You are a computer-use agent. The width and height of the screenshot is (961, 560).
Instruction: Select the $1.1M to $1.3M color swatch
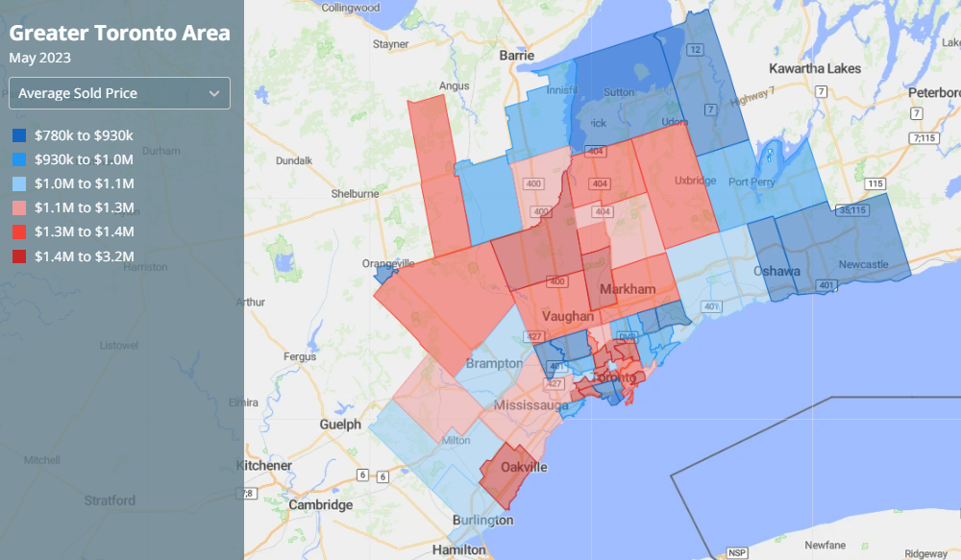[x=19, y=207]
